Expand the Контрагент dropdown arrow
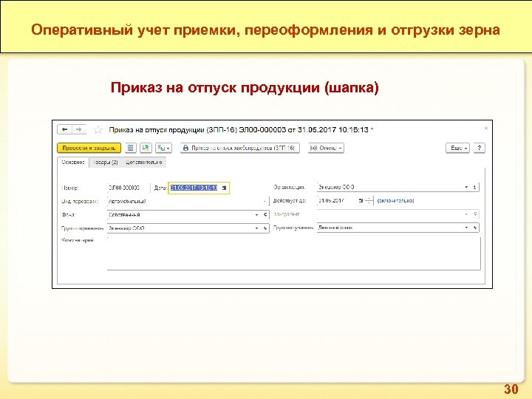The image size is (532, 399). coord(466,214)
